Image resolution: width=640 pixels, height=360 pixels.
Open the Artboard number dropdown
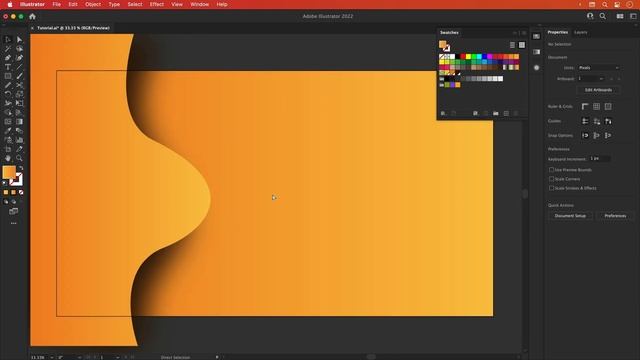591,79
